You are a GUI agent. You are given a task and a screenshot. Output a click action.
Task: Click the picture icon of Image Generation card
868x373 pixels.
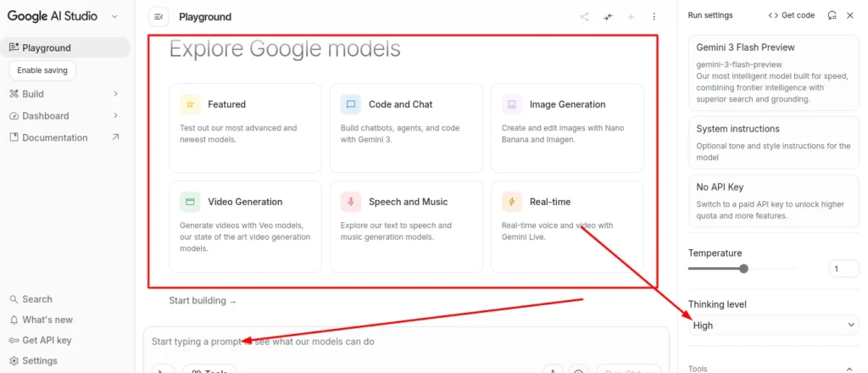tap(512, 104)
